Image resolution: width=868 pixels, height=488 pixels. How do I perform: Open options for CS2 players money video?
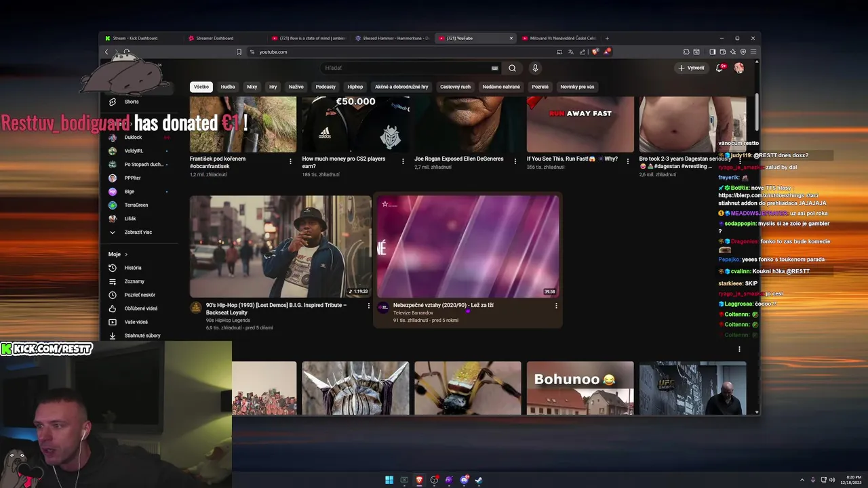point(403,161)
